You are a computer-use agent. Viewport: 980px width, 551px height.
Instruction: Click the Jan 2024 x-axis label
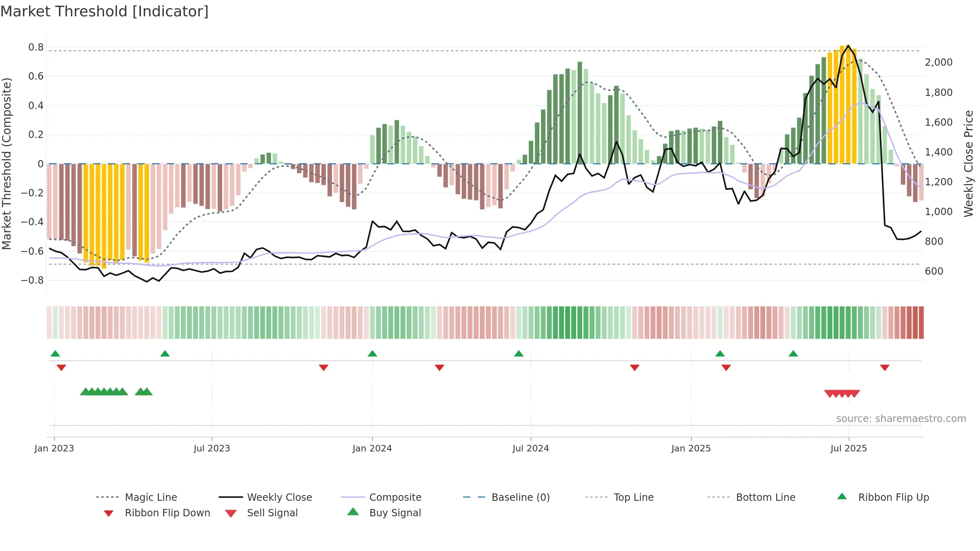[372, 449]
